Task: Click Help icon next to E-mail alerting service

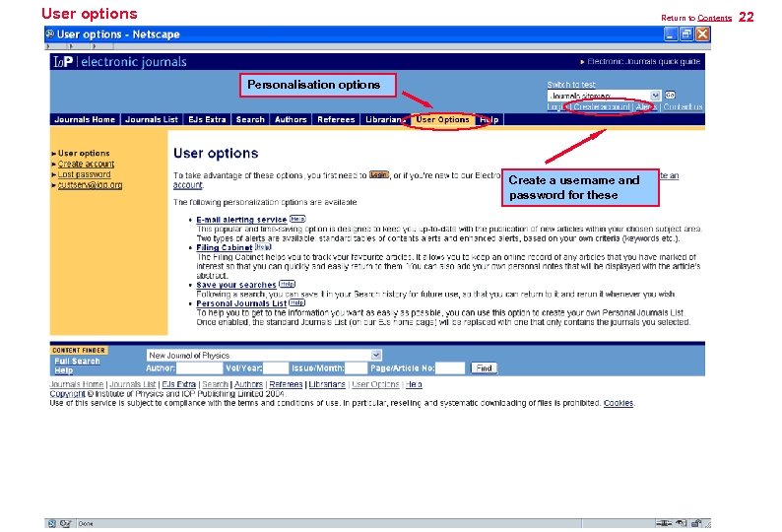Action: coord(297,219)
